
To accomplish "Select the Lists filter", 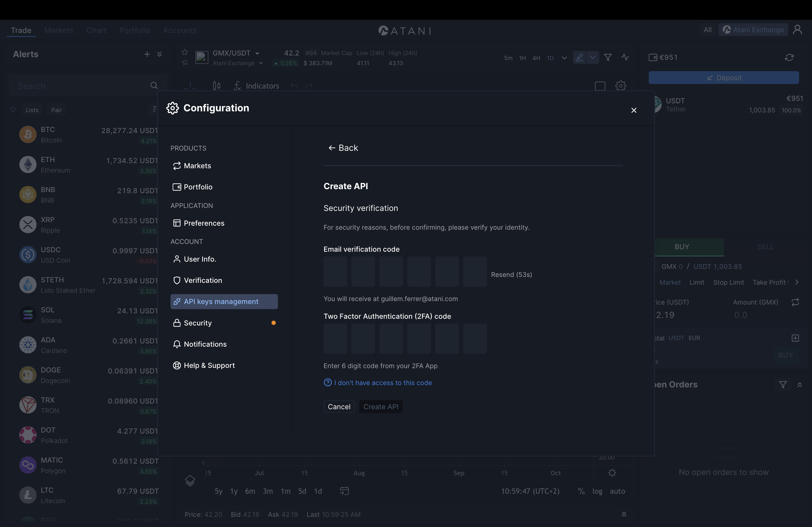I will 32,110.
